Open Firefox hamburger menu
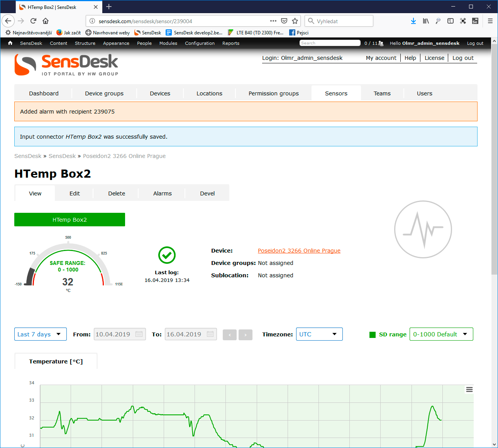Image resolution: width=498 pixels, height=448 pixels. point(490,21)
